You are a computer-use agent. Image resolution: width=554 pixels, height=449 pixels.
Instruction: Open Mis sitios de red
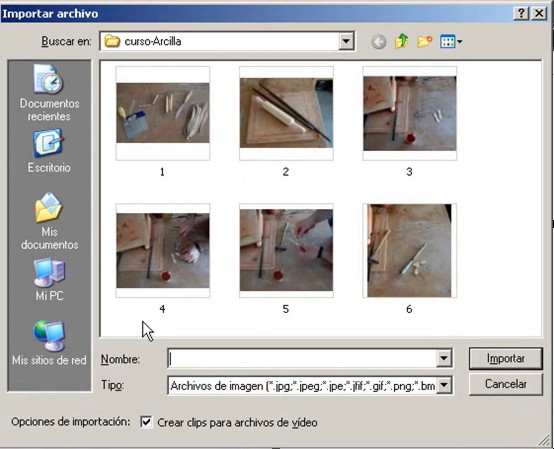[49, 343]
